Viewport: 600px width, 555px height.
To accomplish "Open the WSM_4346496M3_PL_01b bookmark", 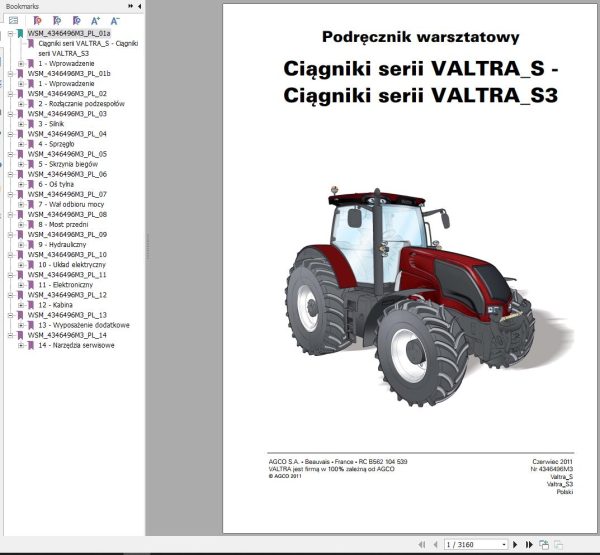I will pos(69,73).
